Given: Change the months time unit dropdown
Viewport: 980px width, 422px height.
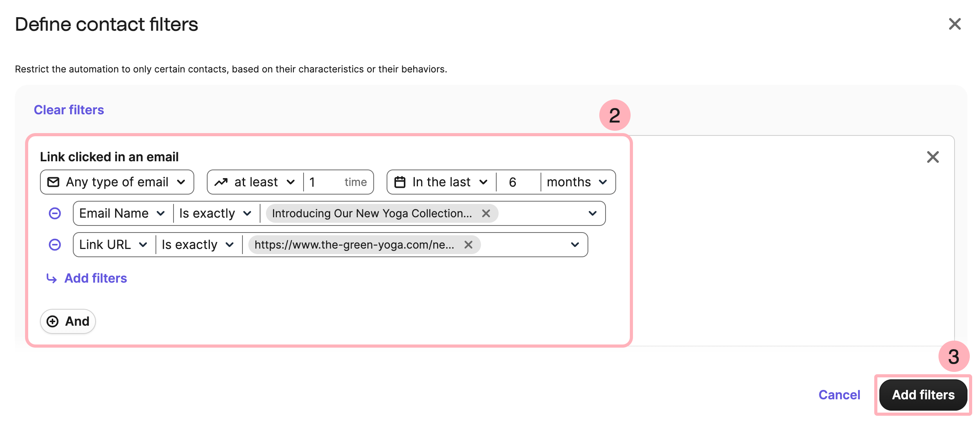Looking at the screenshot, I should tap(577, 182).
